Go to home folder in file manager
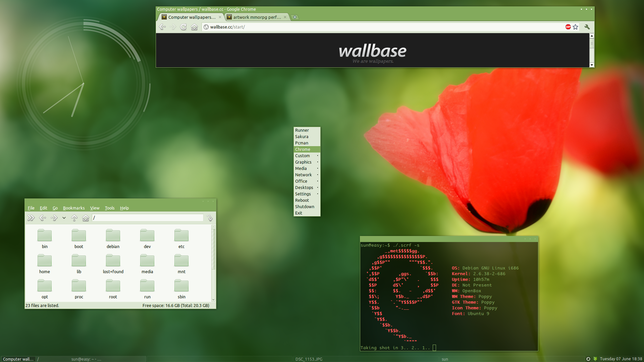The width and height of the screenshot is (644, 362). [86, 218]
